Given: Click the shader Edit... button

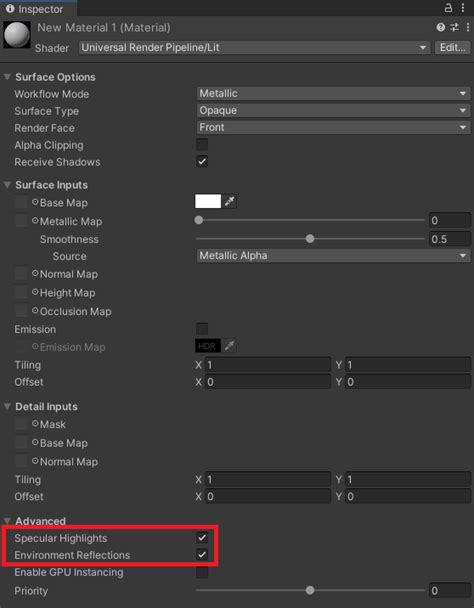Looking at the screenshot, I should point(452,48).
